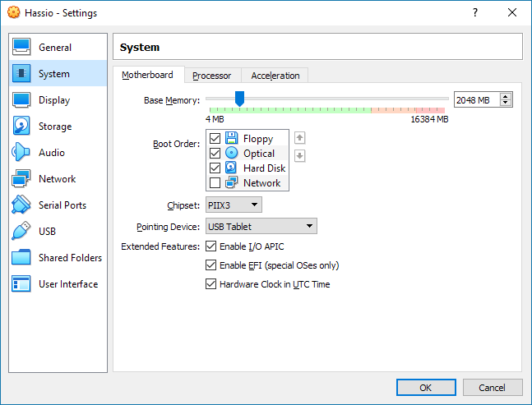Open the Pointing Device dropdown
This screenshot has height=405, width=532.
(261, 226)
